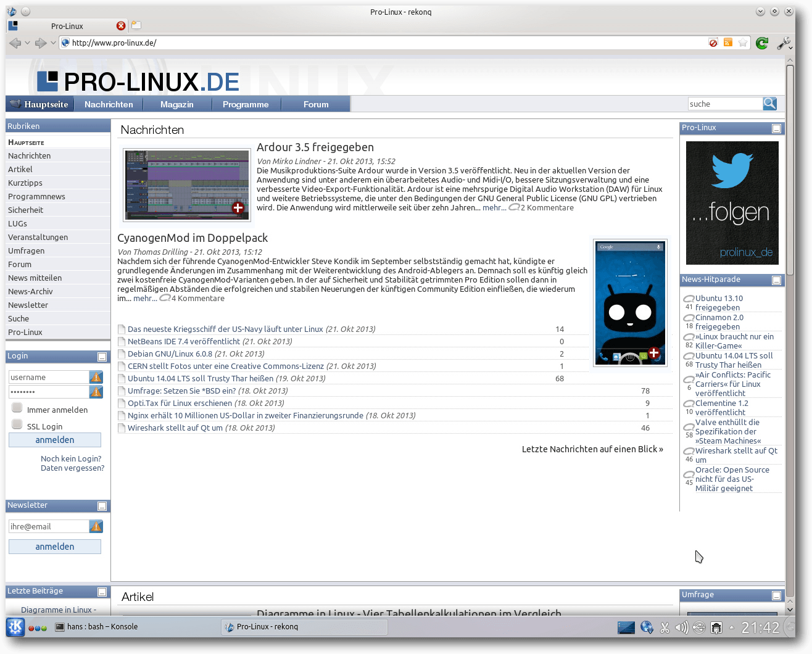812x654 pixels.
Task: Click the scissors Klipper clipboard tray icon
Action: click(665, 627)
